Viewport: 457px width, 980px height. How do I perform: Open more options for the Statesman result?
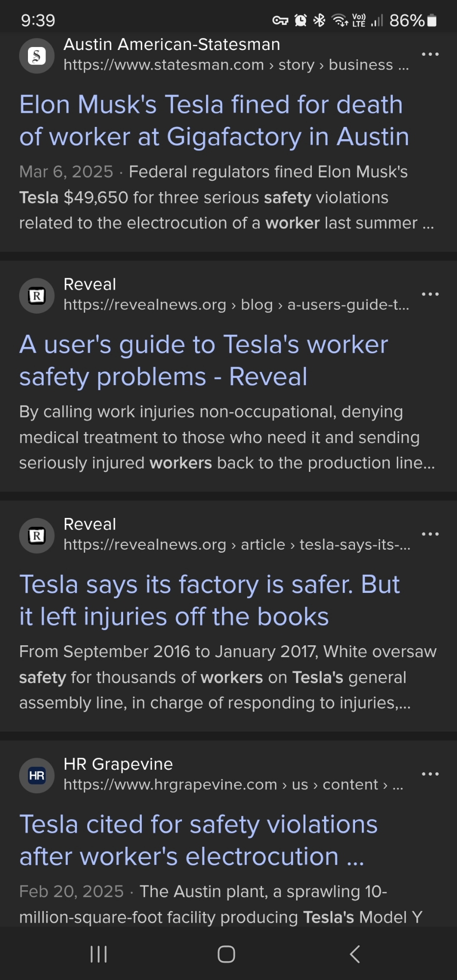tap(430, 54)
